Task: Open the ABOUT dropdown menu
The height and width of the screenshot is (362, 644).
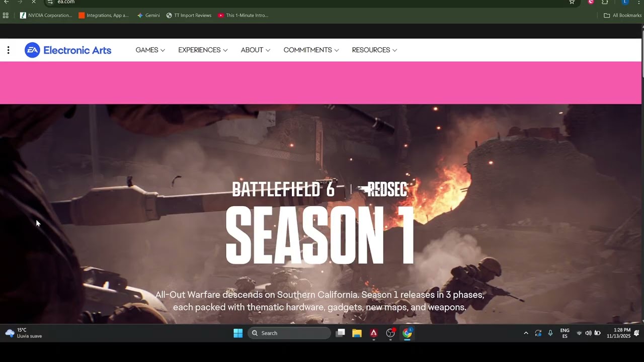Action: coord(256,50)
